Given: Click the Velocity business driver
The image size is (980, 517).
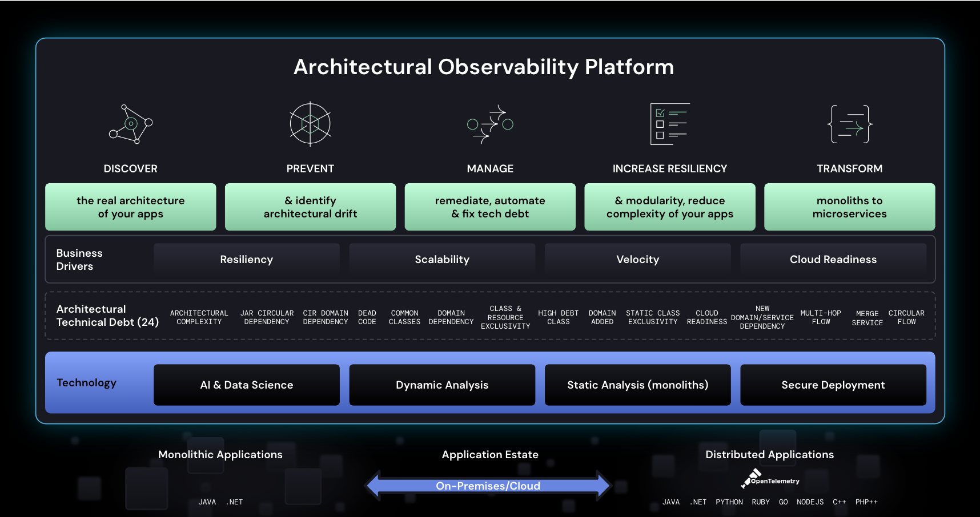Looking at the screenshot, I should 638,260.
